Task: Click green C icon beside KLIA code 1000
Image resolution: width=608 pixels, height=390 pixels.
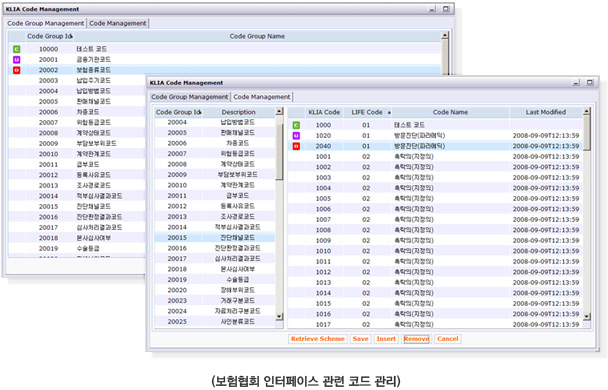Action: click(296, 125)
